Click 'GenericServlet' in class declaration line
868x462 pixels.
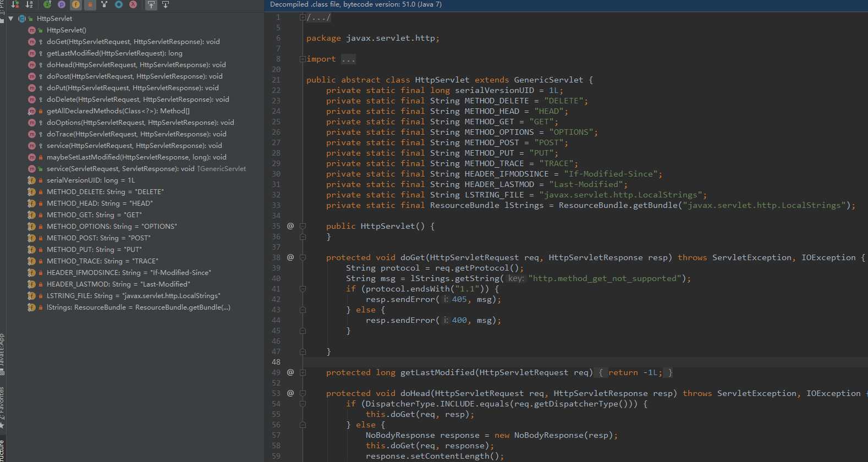tap(548, 80)
